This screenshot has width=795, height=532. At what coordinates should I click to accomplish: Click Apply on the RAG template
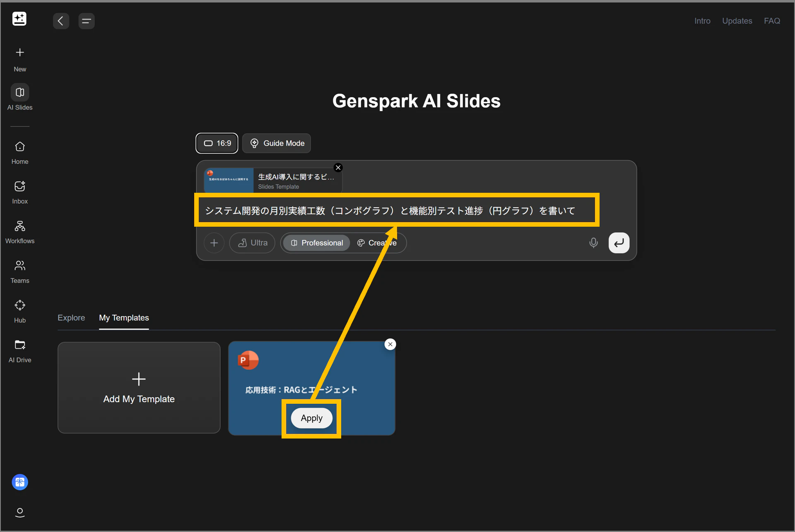[x=311, y=418]
